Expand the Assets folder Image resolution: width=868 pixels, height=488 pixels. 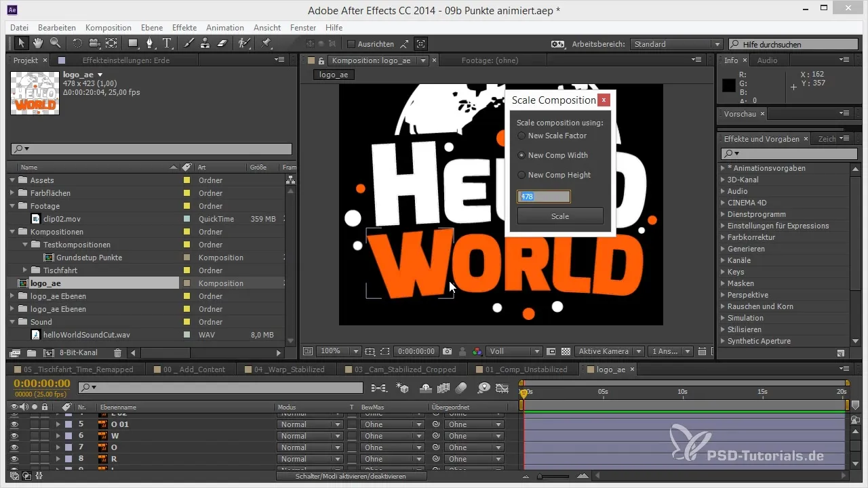(12, 180)
